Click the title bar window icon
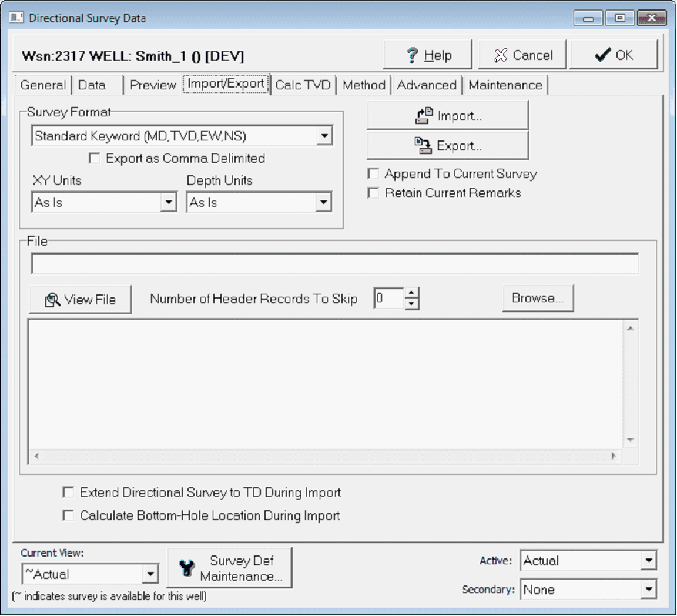The image size is (677, 616). (16, 18)
